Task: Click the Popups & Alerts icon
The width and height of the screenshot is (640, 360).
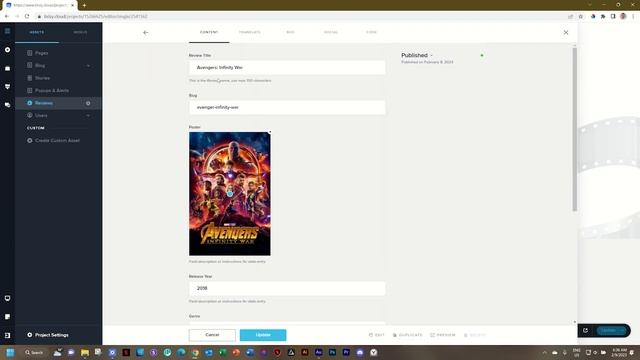Action: tap(29, 90)
